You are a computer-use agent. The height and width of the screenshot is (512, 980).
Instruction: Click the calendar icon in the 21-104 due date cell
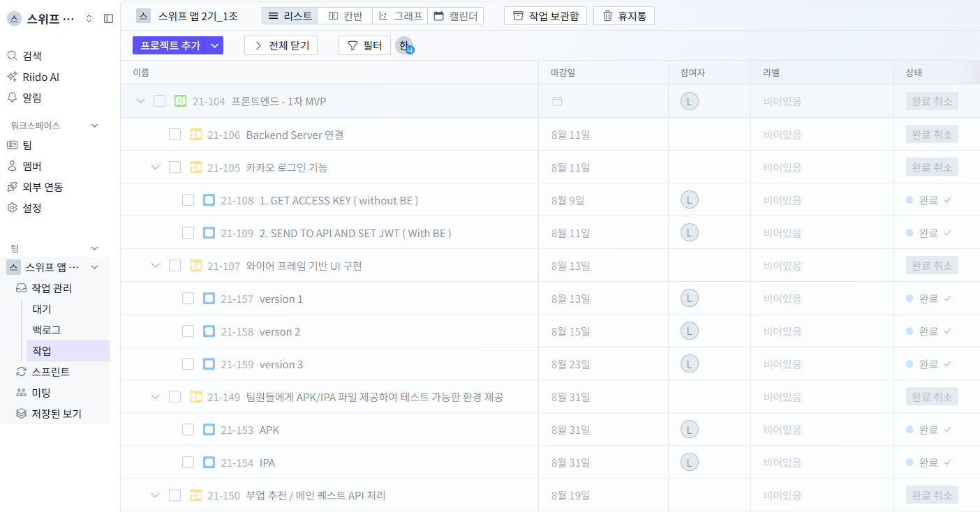[x=557, y=101]
